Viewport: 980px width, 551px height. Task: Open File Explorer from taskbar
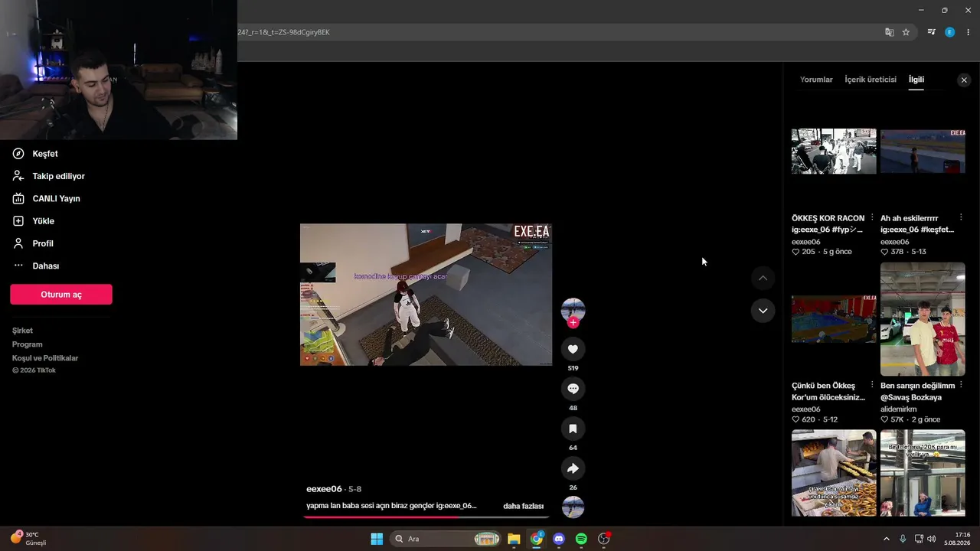tap(514, 539)
